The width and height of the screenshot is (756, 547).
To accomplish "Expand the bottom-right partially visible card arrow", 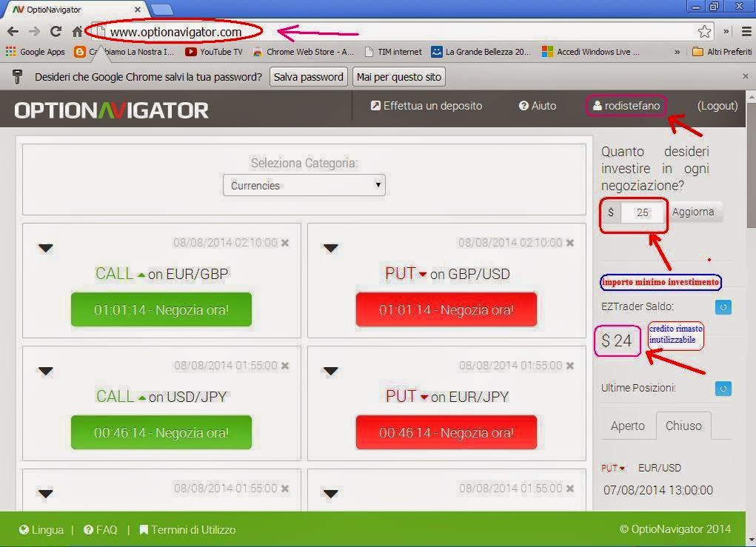I will pyautogui.click(x=331, y=494).
